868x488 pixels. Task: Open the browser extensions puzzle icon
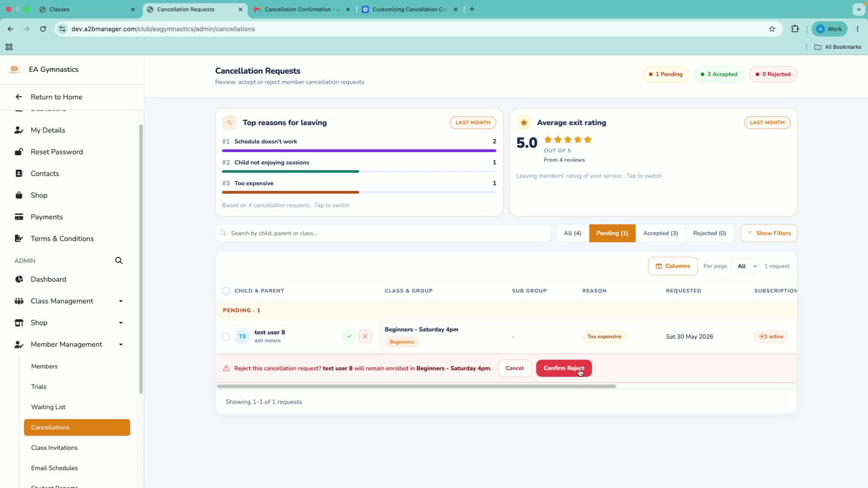[795, 29]
